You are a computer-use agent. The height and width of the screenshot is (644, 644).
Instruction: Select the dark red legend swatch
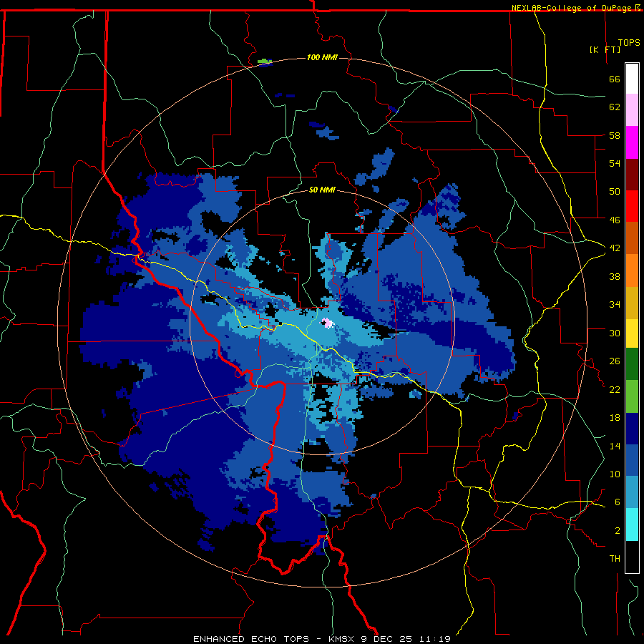(632, 175)
